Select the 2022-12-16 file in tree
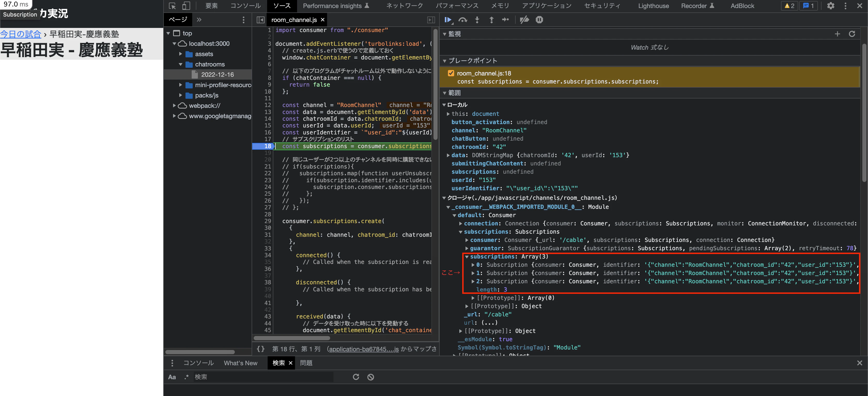Image resolution: width=868 pixels, height=396 pixels. [217, 75]
